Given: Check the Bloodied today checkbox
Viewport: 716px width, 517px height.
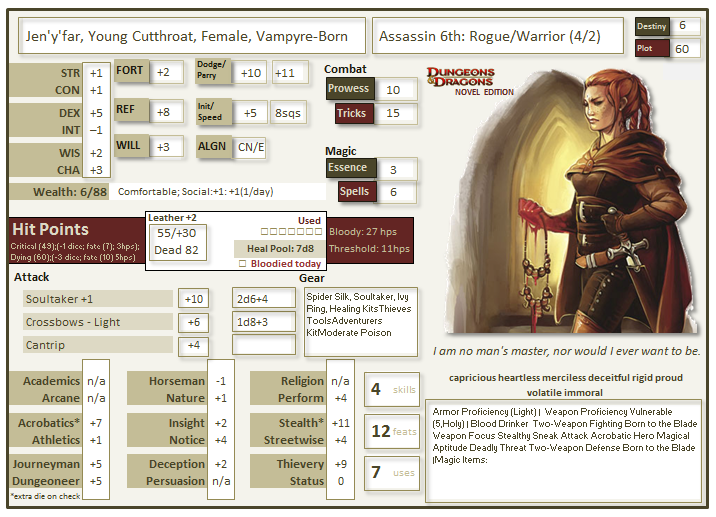Looking at the screenshot, I should tap(241, 263).
